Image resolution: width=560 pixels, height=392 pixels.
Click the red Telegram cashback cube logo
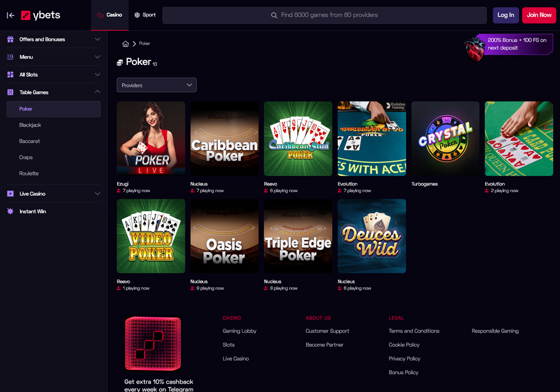click(153, 343)
